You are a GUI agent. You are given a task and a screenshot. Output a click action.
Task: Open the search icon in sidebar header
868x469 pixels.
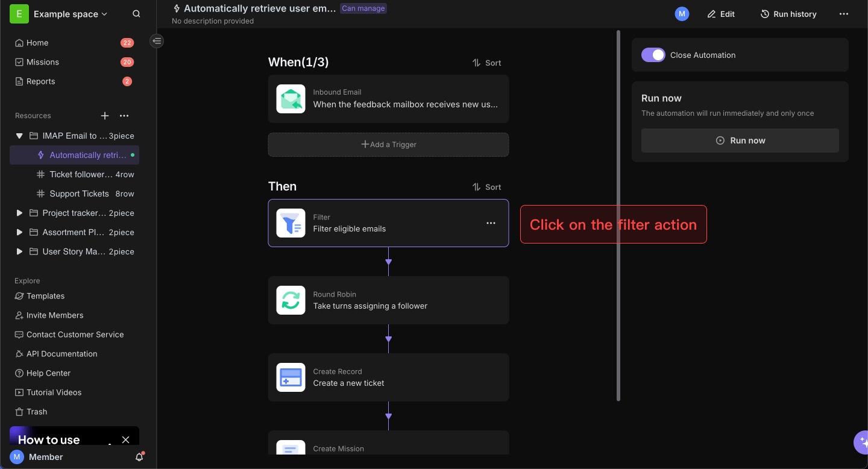pos(136,14)
